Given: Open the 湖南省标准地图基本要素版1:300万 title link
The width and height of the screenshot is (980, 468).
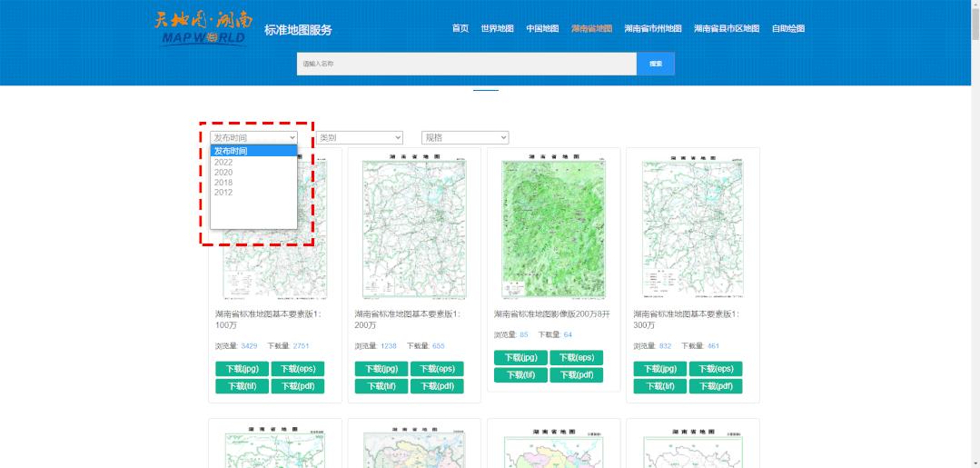Looking at the screenshot, I should [687, 319].
